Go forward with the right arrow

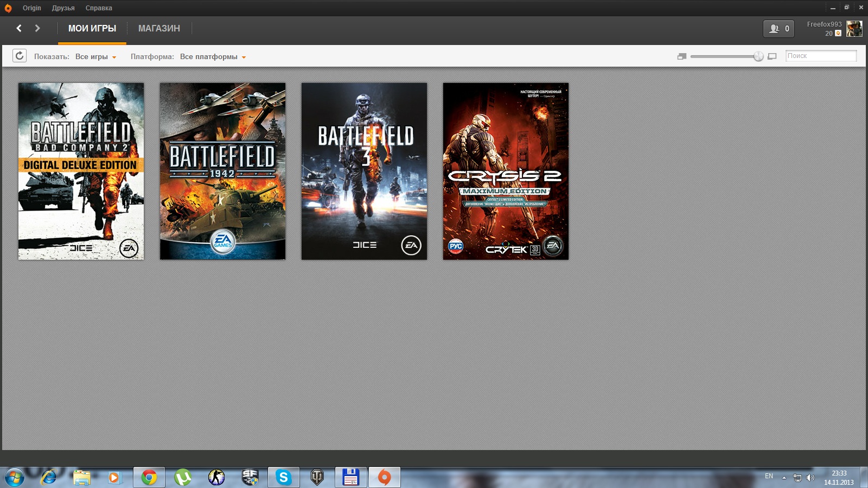pyautogui.click(x=37, y=28)
